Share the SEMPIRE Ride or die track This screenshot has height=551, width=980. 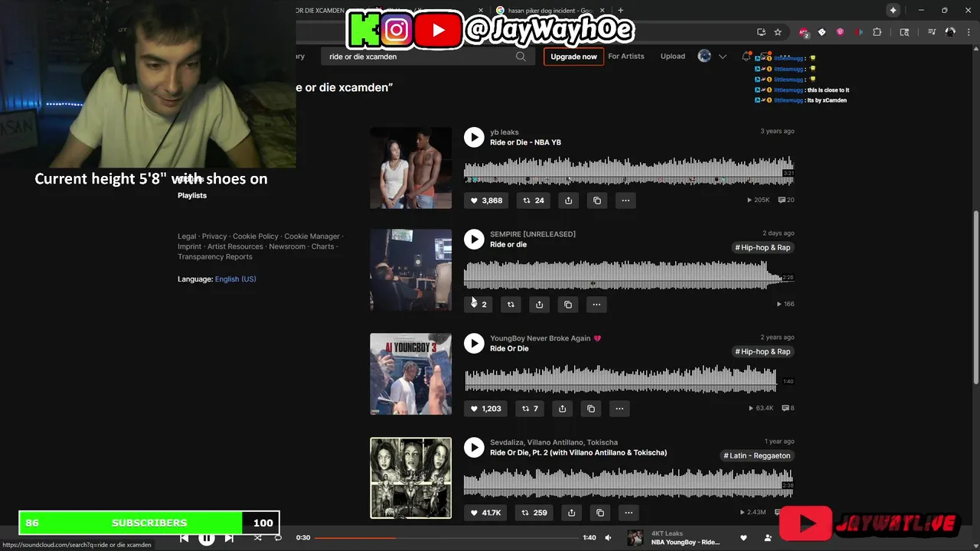coord(539,305)
